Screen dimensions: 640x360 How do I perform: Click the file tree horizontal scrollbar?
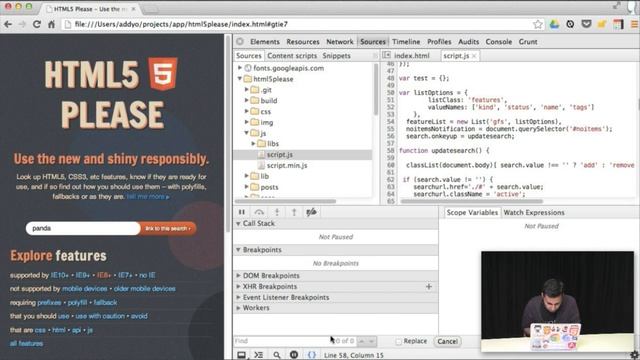285,201
